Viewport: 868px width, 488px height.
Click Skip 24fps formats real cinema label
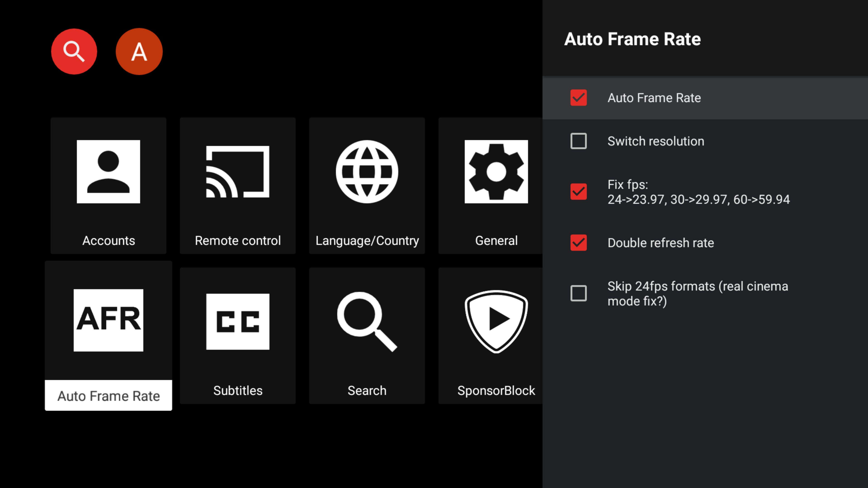698,294
